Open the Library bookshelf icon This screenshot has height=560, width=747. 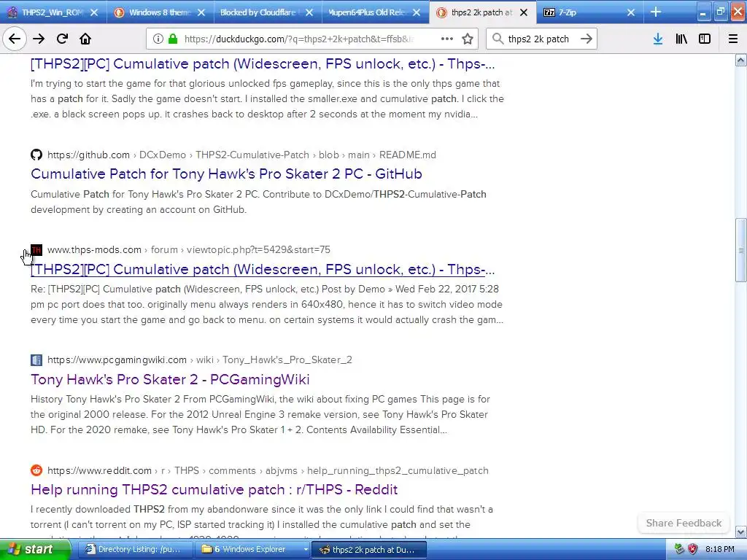(x=681, y=39)
